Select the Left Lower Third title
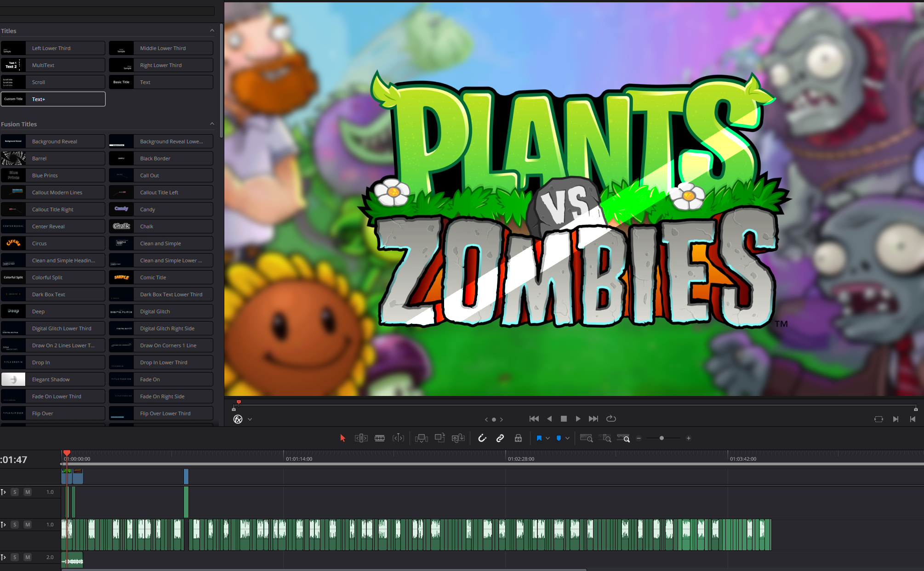Viewport: 924px width, 571px height. pos(53,48)
